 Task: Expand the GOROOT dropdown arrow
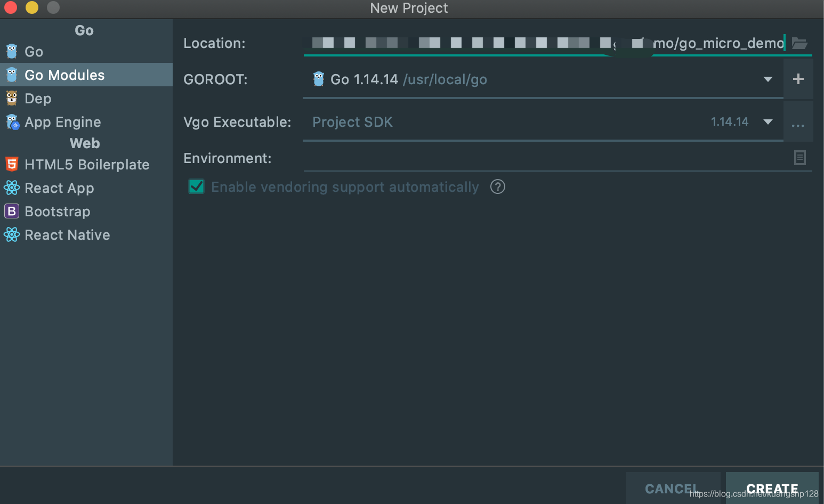pos(768,79)
